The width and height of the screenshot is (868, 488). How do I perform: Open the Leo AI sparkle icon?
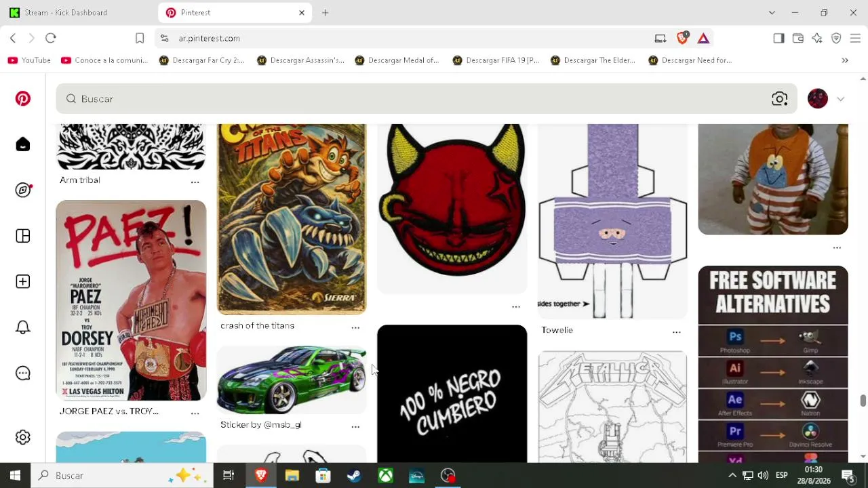pos(817,39)
